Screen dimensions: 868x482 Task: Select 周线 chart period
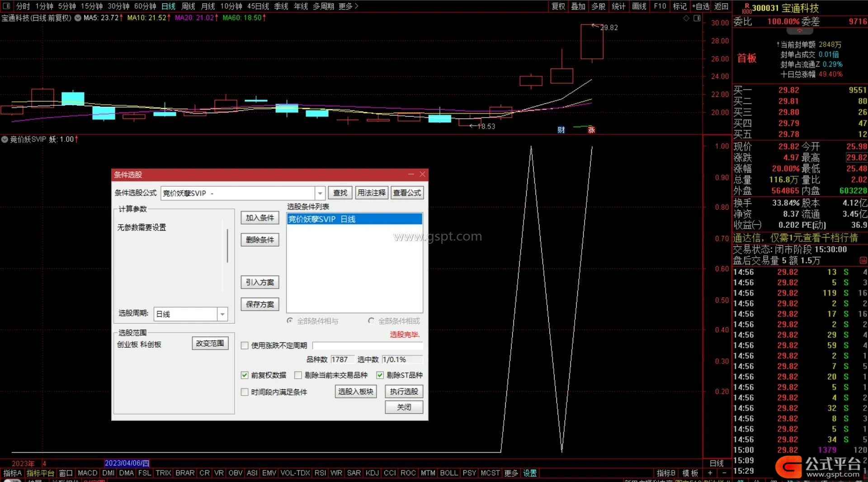pyautogui.click(x=188, y=6)
